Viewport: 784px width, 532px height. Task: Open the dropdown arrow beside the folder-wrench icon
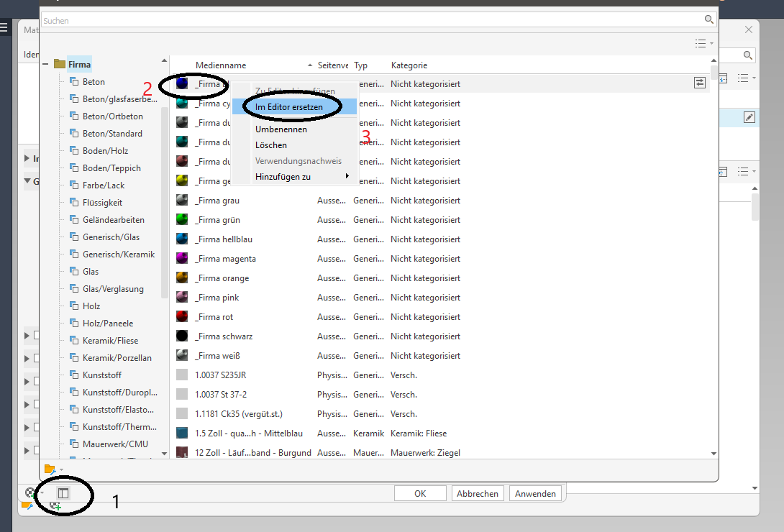pos(62,470)
